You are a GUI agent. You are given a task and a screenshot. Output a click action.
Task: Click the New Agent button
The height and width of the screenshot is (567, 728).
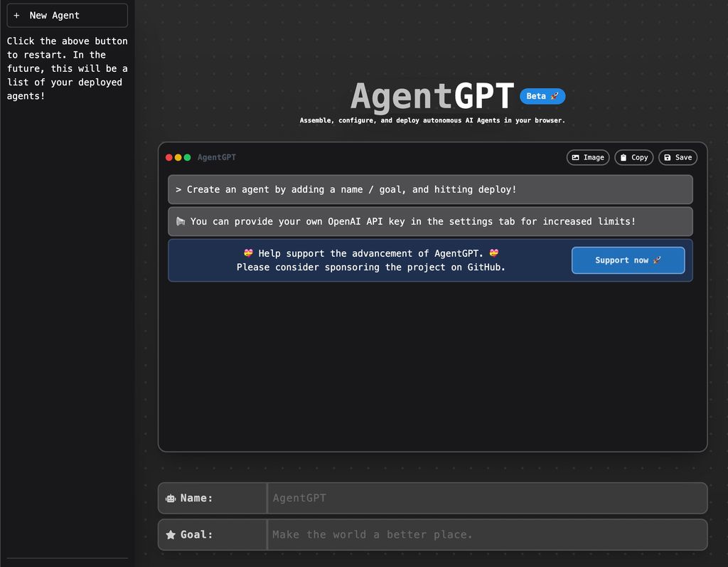point(67,15)
